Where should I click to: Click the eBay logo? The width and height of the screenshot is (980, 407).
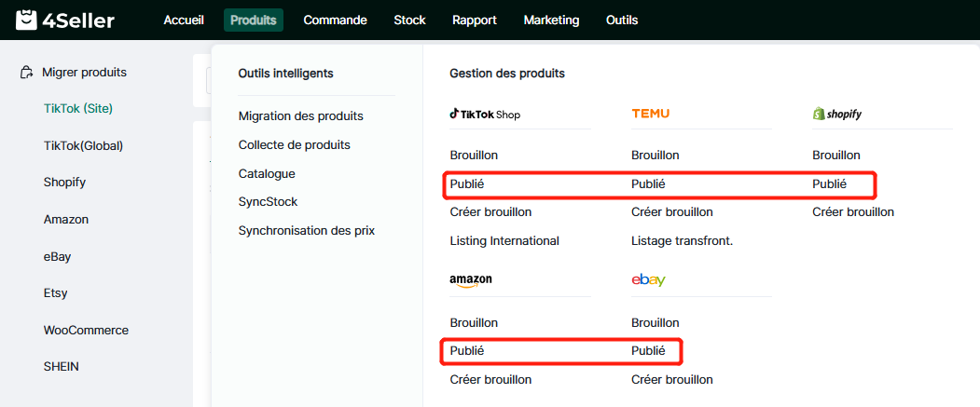(648, 280)
